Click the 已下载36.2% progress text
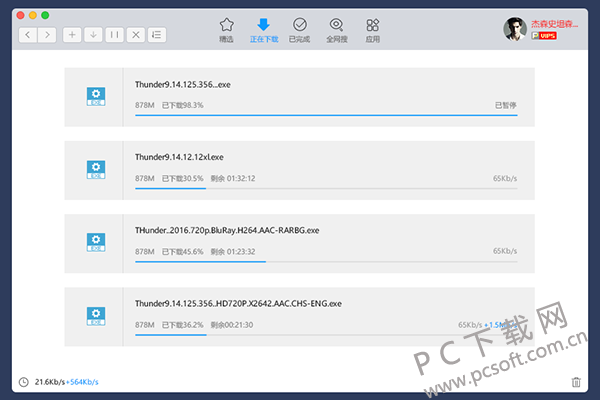600x400 pixels. pyautogui.click(x=183, y=325)
